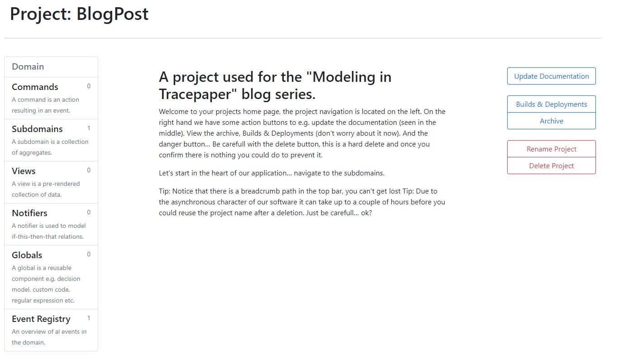Click the Event Registry count badge

pos(89,318)
